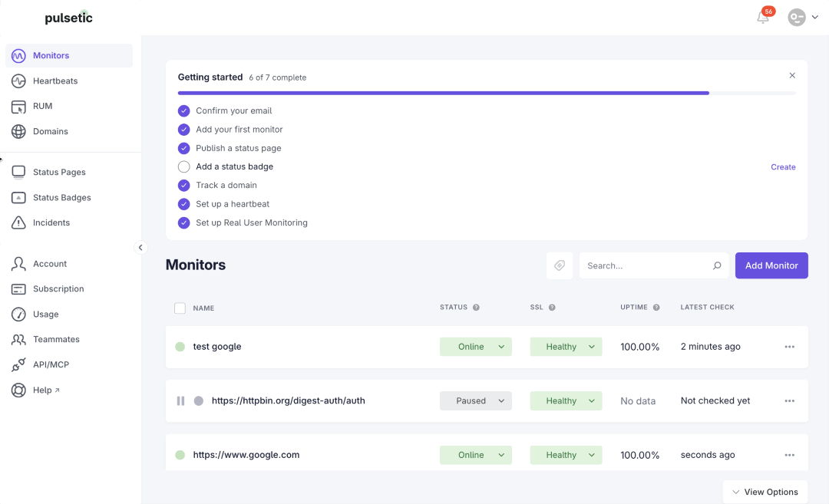Open the Monitors sidebar icon
This screenshot has height=504, width=829.
pyautogui.click(x=18, y=55)
